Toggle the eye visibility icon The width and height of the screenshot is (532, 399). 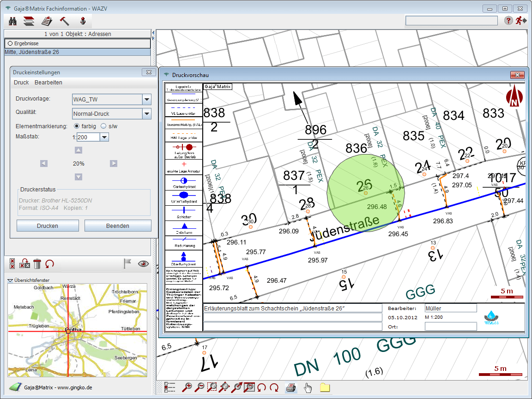144,264
